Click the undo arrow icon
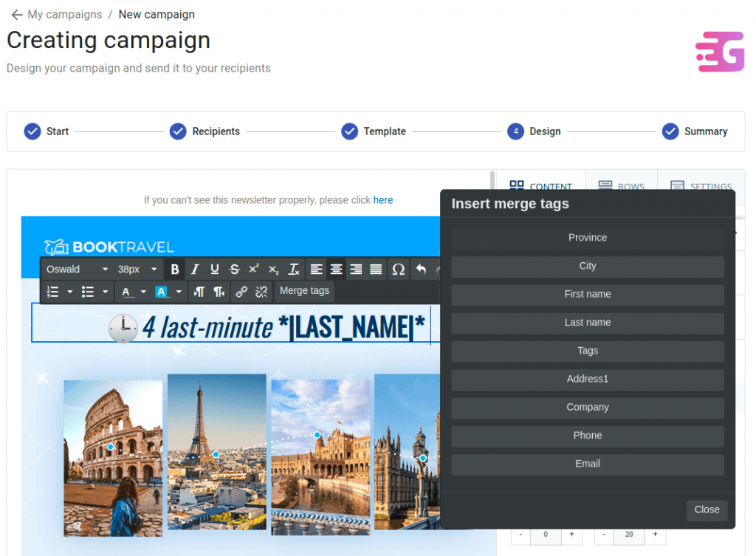The width and height of the screenshot is (756, 556). [x=421, y=270]
